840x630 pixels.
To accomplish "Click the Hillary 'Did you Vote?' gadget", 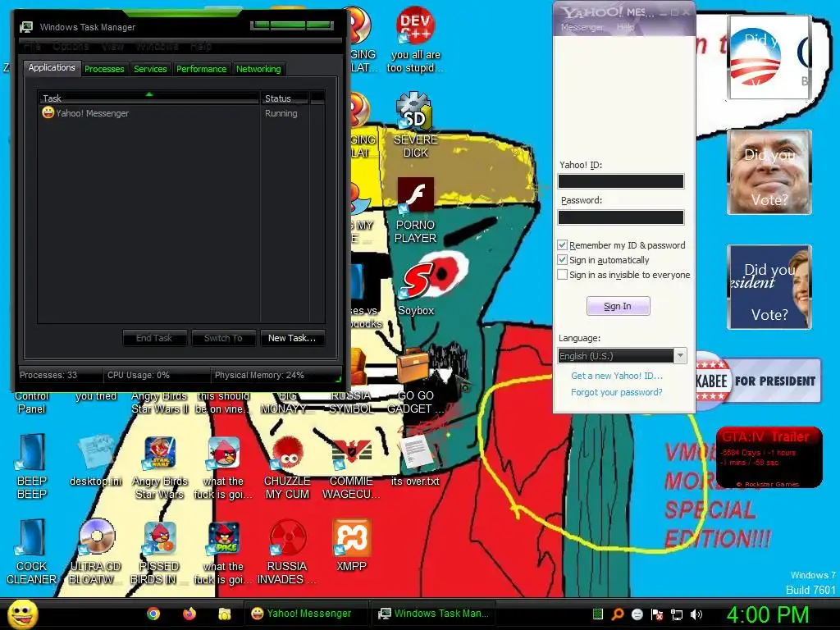I will point(769,286).
